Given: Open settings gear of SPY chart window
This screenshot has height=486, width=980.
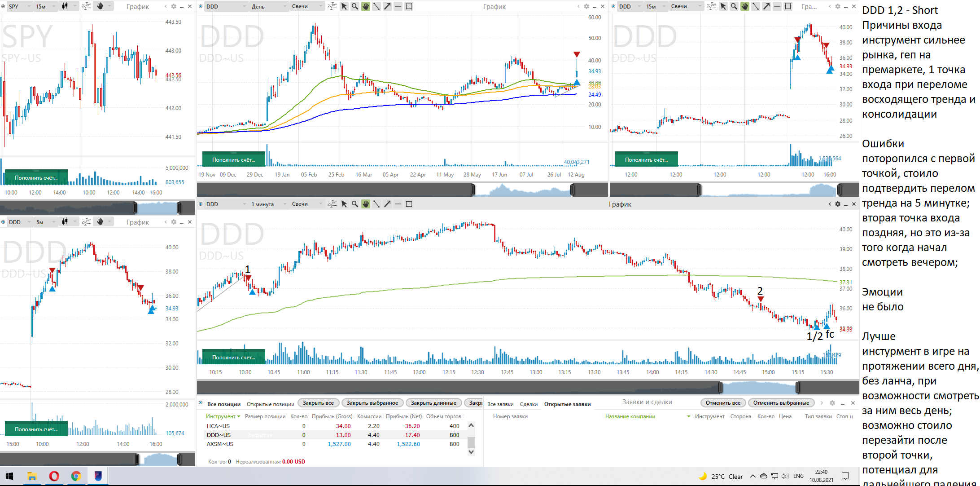Looking at the screenshot, I should (x=174, y=6).
